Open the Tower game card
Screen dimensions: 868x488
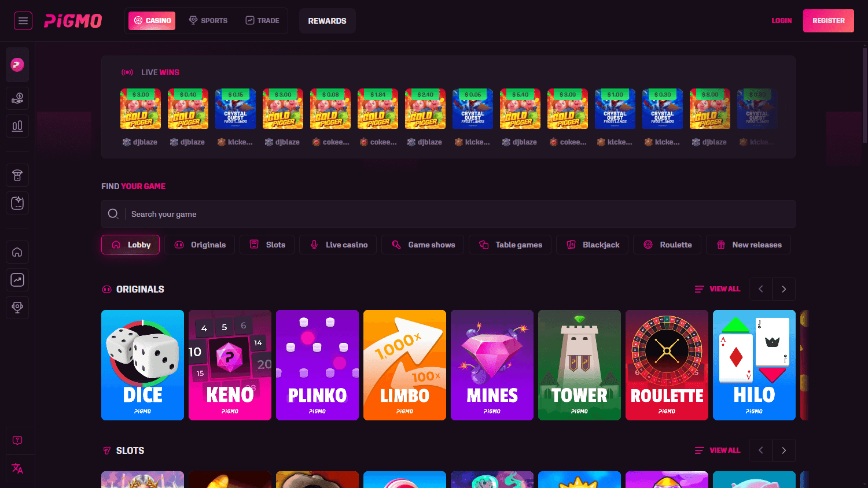point(579,365)
